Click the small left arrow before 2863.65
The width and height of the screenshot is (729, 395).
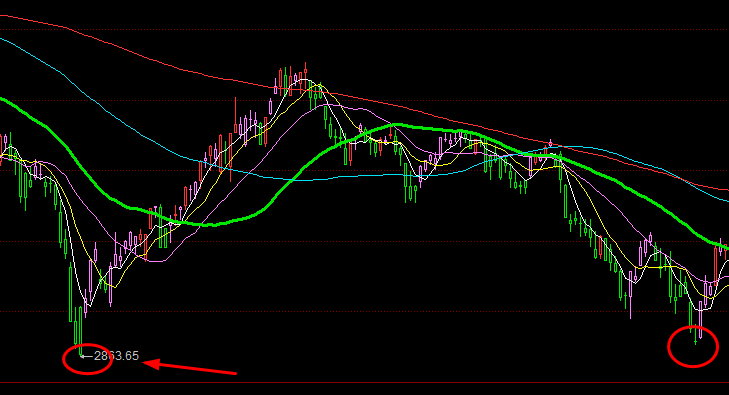coord(86,356)
